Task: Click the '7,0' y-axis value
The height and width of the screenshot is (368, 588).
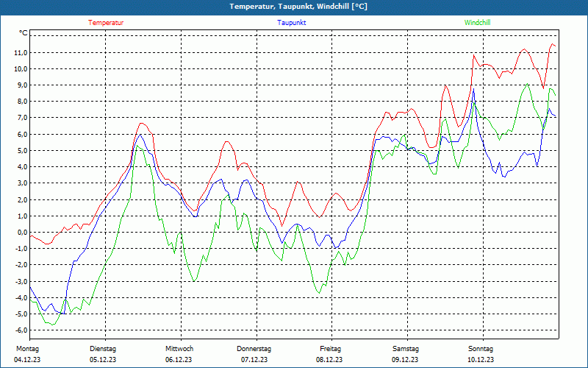Action: pos(23,118)
